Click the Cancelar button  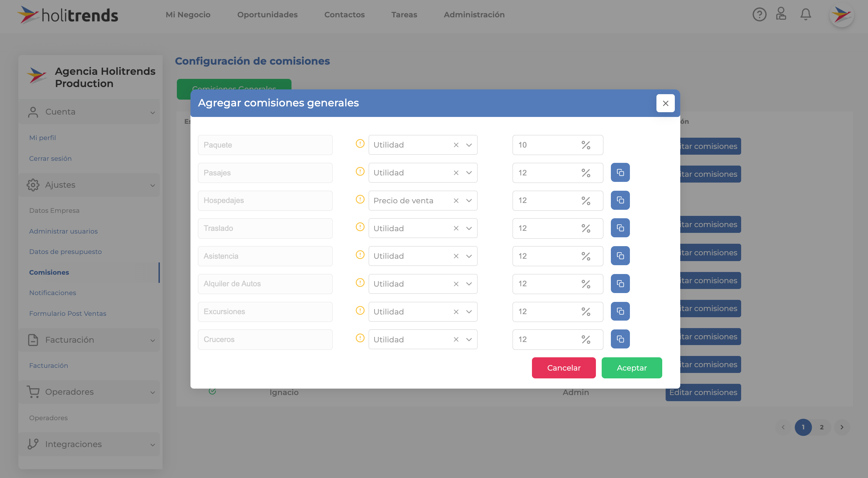pyautogui.click(x=564, y=368)
